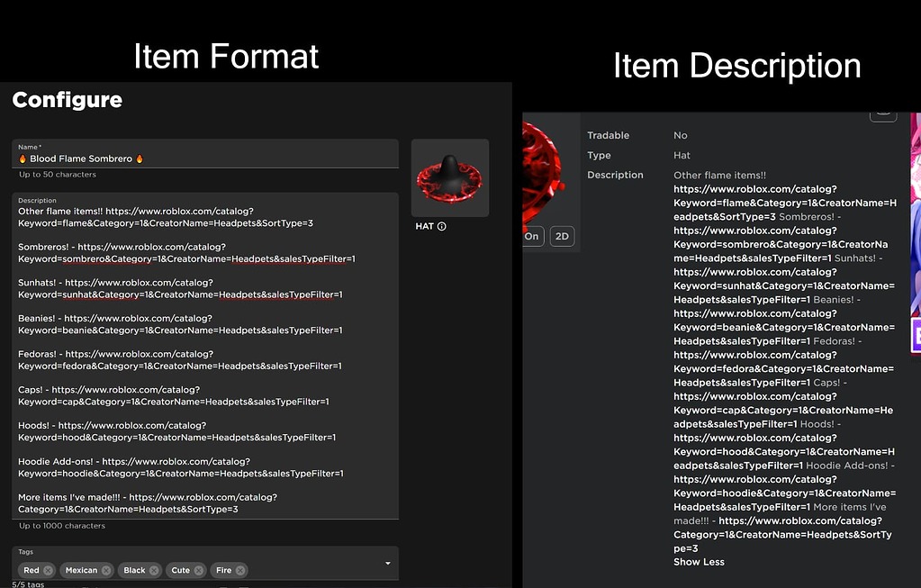Screen dimensions: 921x588
Task: Remove the Black tag
Action: 154,570
